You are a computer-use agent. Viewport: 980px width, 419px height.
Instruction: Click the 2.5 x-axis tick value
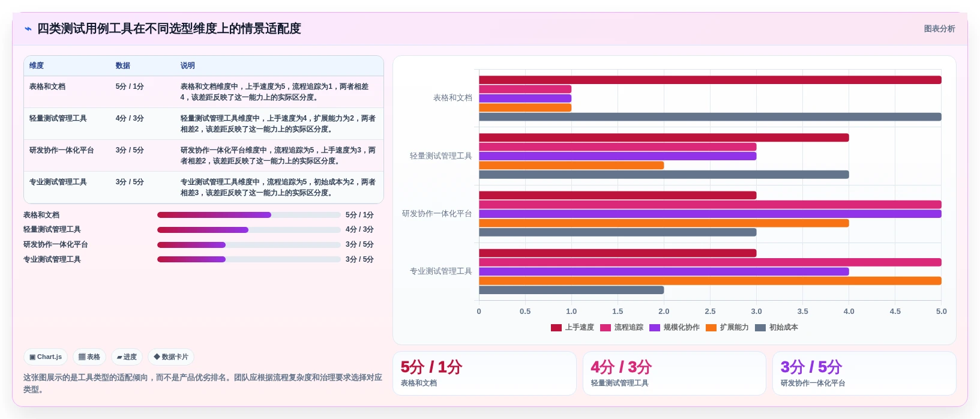(x=710, y=312)
